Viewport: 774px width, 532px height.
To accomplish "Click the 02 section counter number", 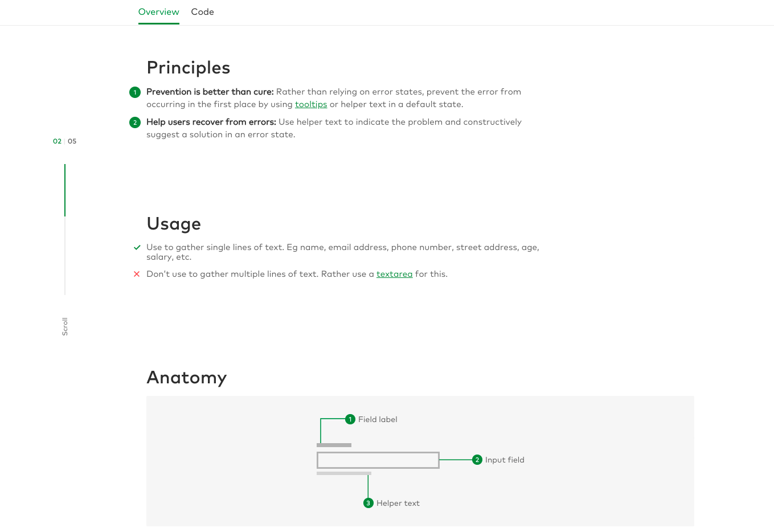I will click(x=57, y=141).
